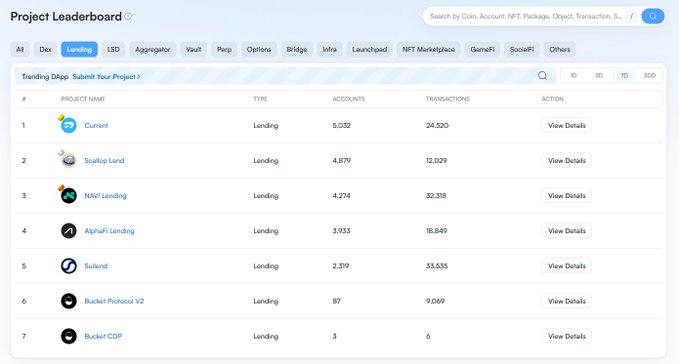This screenshot has height=364, width=679.
Task: View Details for NAVI Lending
Action: point(566,196)
